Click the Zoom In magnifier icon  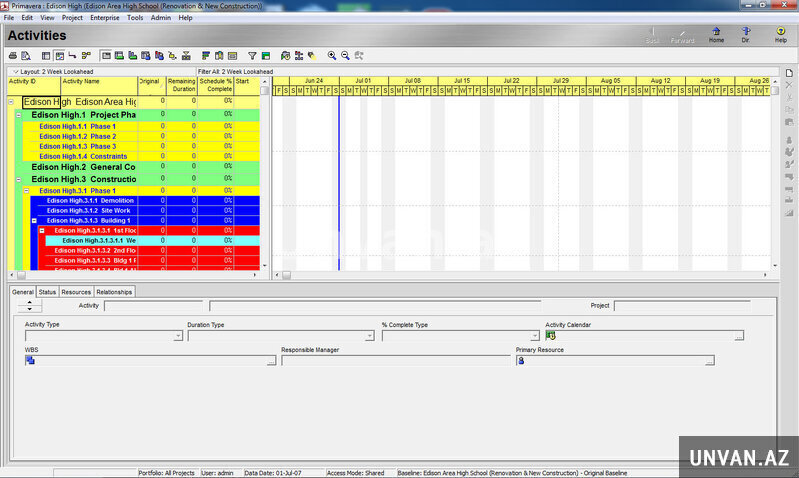pos(332,55)
